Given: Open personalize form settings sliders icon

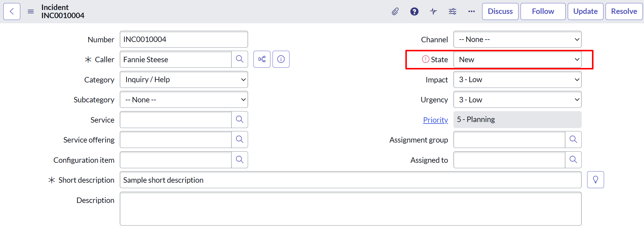Looking at the screenshot, I should [x=452, y=11].
